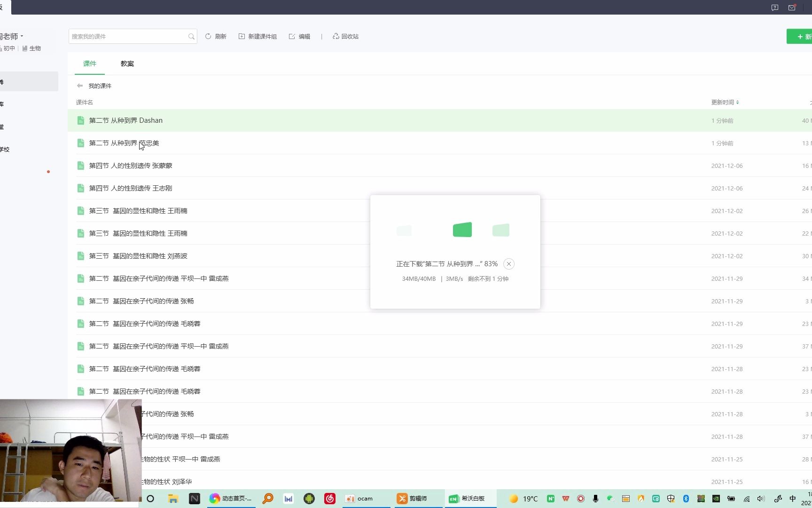
Task: Click the back arrow beside 我的课件
Action: [80, 86]
